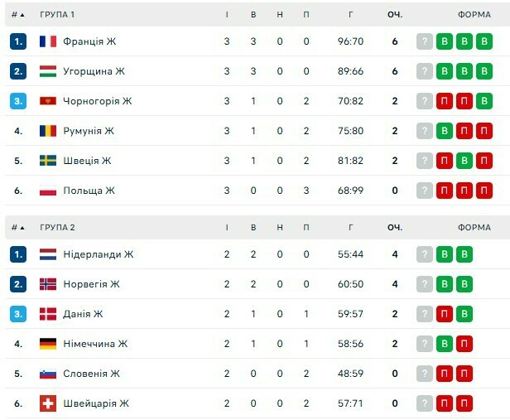510x420 pixels.
Task: Sort Група 2 by rank using # arrow
Action: pyautogui.click(x=18, y=228)
